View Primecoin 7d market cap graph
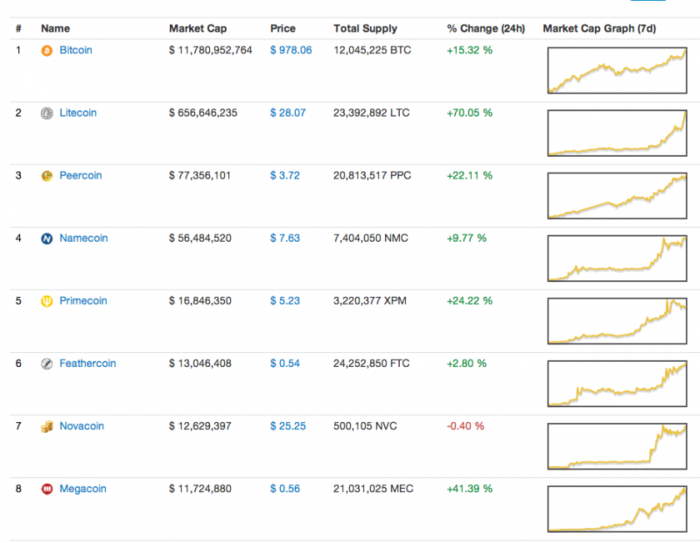This screenshot has height=543, width=700. click(617, 321)
